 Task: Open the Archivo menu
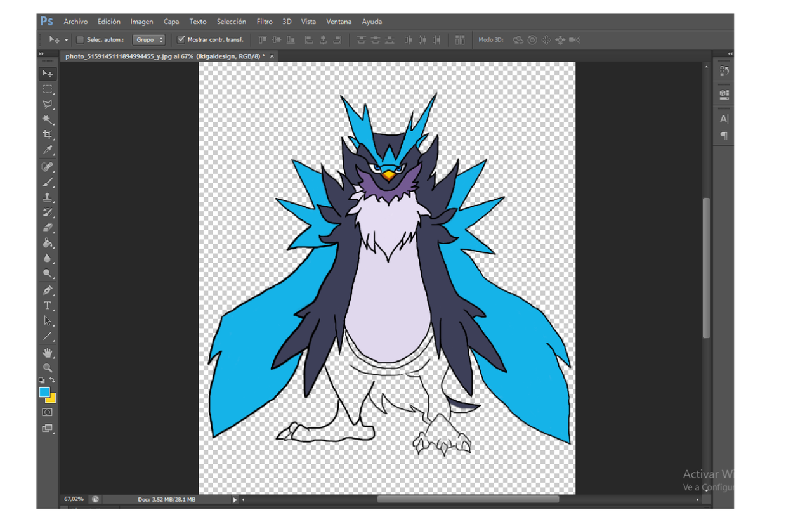[75, 22]
